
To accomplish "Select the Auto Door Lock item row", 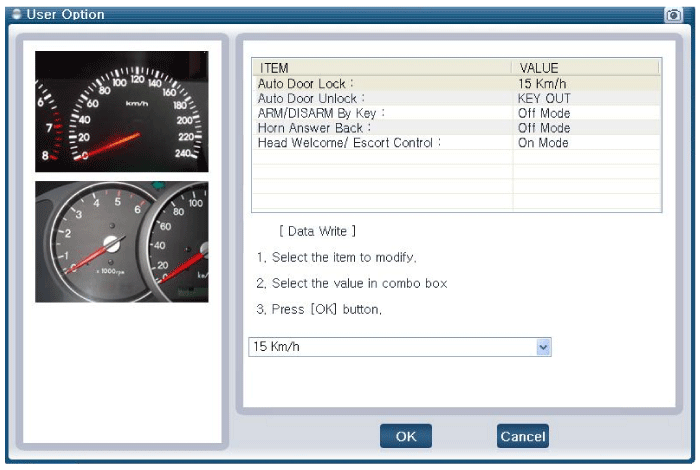I will pos(380,84).
